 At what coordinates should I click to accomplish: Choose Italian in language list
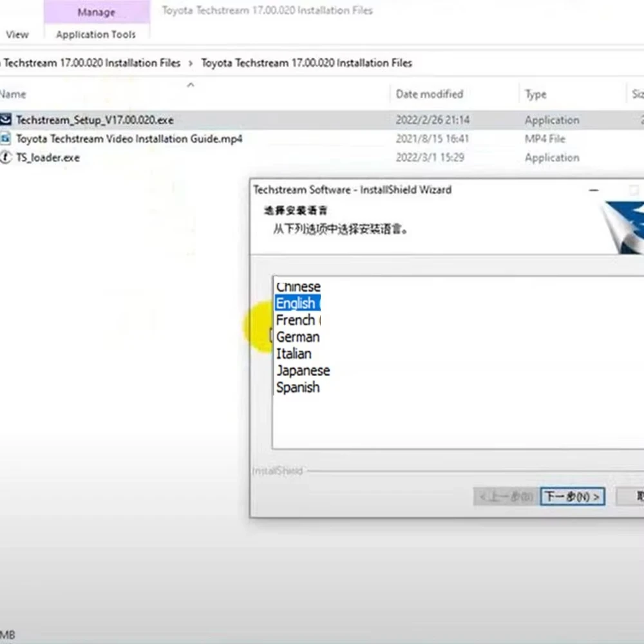(294, 354)
